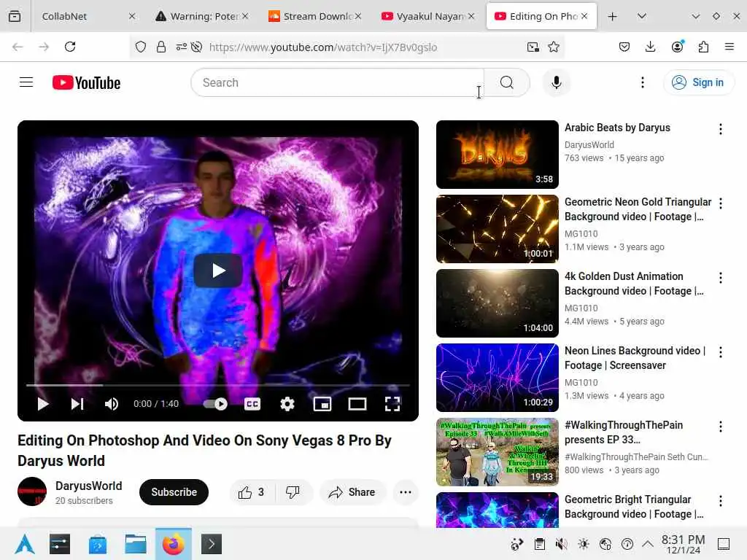747x560 pixels.
Task: Save to Pocket icon
Action: 624,47
